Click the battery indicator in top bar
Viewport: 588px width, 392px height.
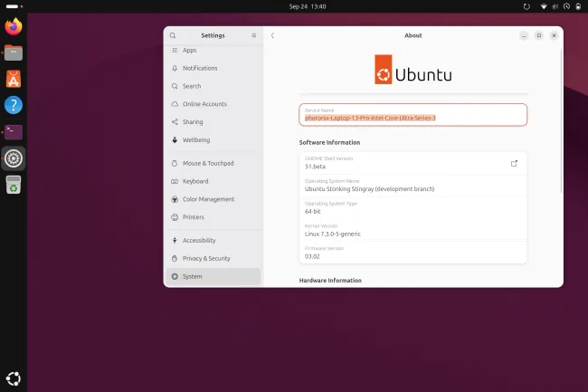pyautogui.click(x=578, y=6)
